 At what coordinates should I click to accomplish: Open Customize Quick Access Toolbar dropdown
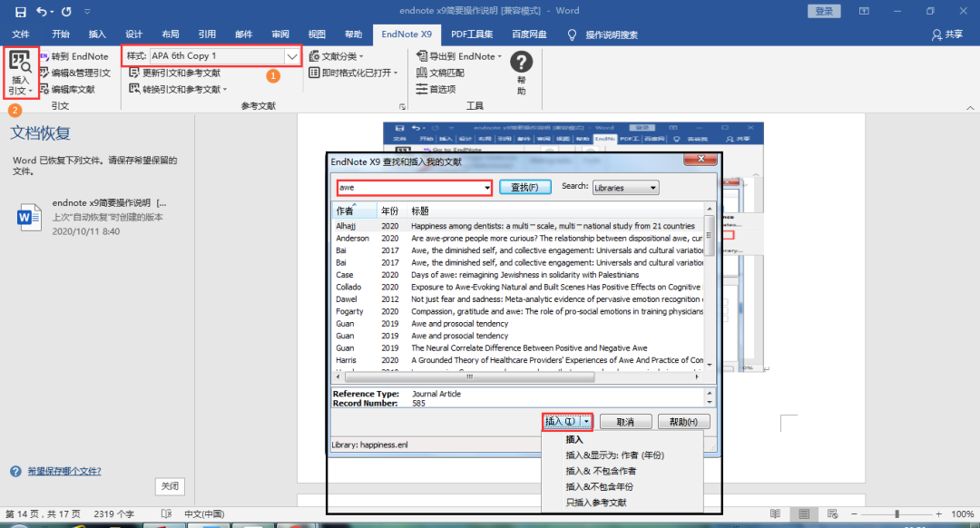click(87, 11)
